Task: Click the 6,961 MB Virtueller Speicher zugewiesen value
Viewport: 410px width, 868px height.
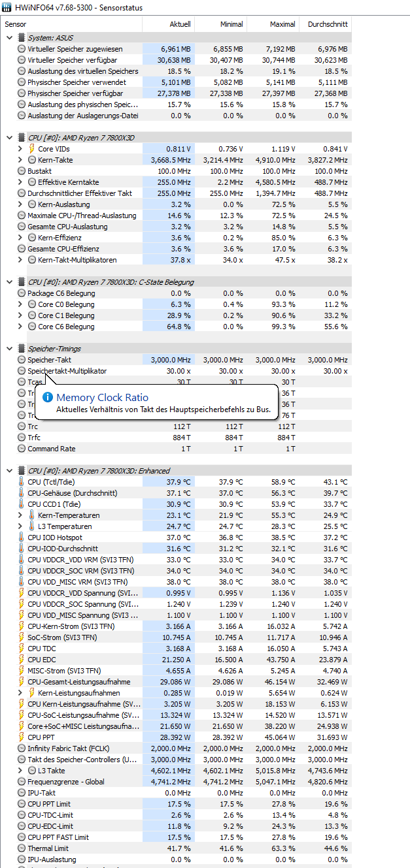Action: tap(175, 49)
